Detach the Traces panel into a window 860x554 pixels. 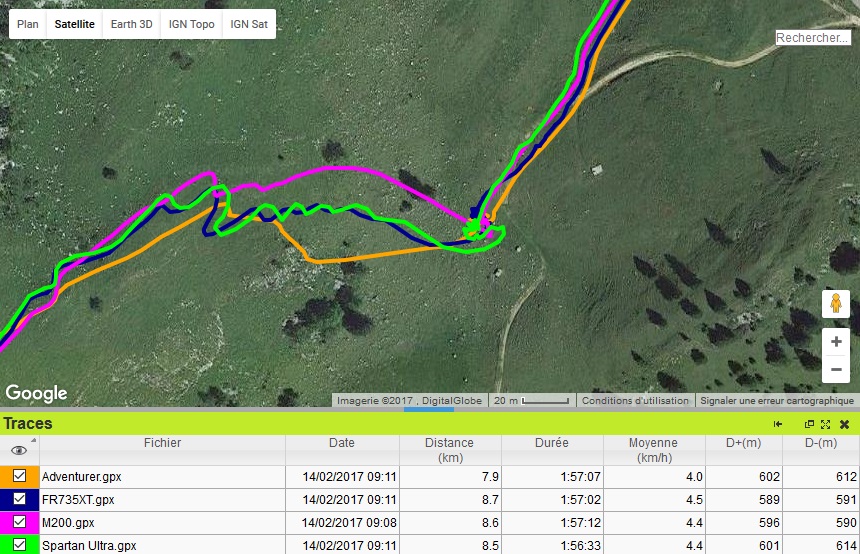809,424
